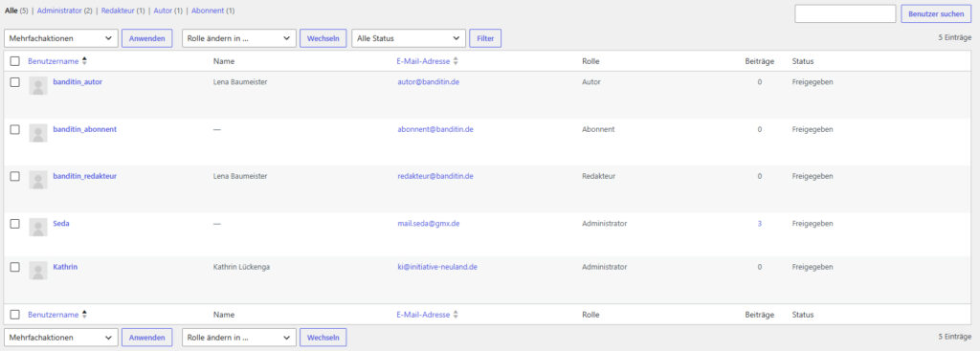980x351 pixels.
Task: Select the checkbox for user Kathrin
Action: [15, 267]
